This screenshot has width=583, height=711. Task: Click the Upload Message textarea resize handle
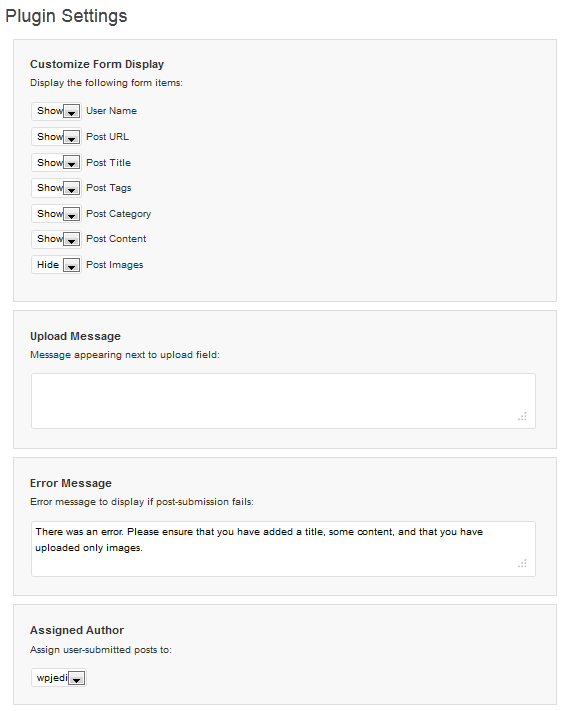(522, 416)
